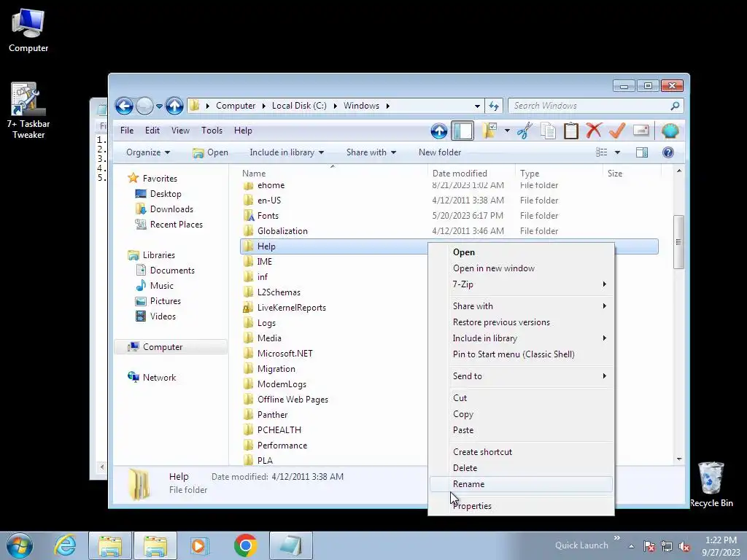Choose Create shortcut in context menu

[x=521, y=452]
